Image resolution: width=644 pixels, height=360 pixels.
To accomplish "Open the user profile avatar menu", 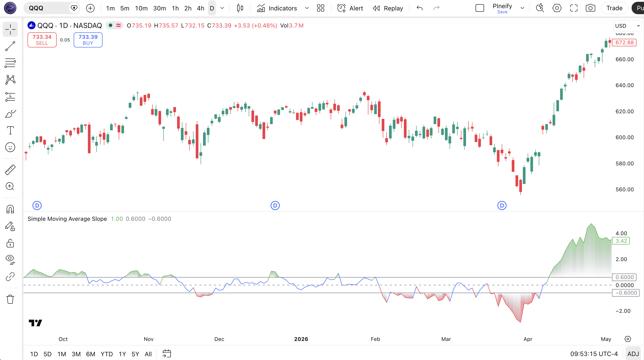I will pos(10,8).
